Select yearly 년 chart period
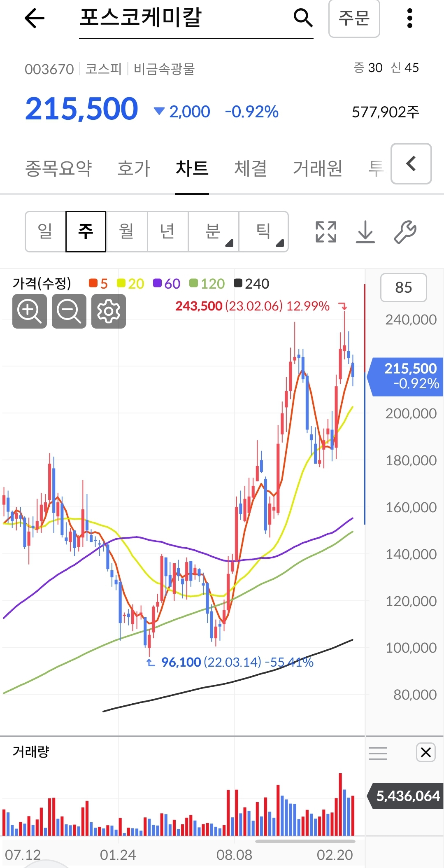Viewport: 444px width, 868px height. pos(167,231)
